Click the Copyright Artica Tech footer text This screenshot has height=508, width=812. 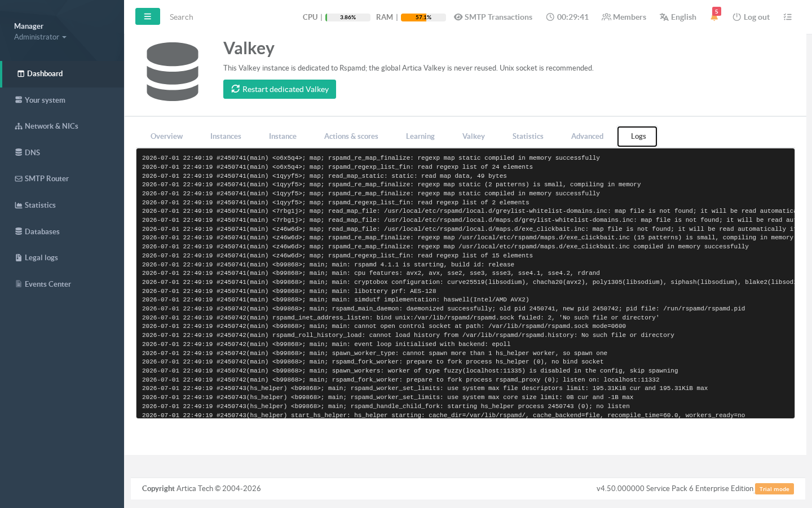(x=201, y=488)
